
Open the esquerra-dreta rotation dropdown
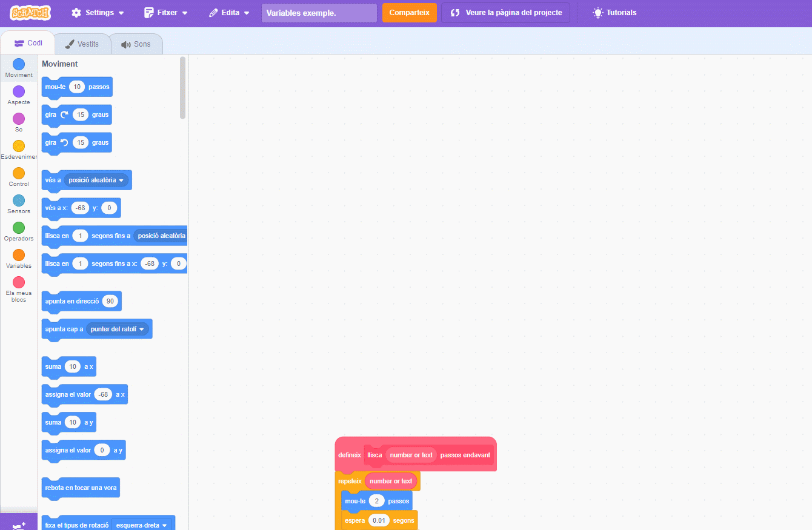pos(142,525)
